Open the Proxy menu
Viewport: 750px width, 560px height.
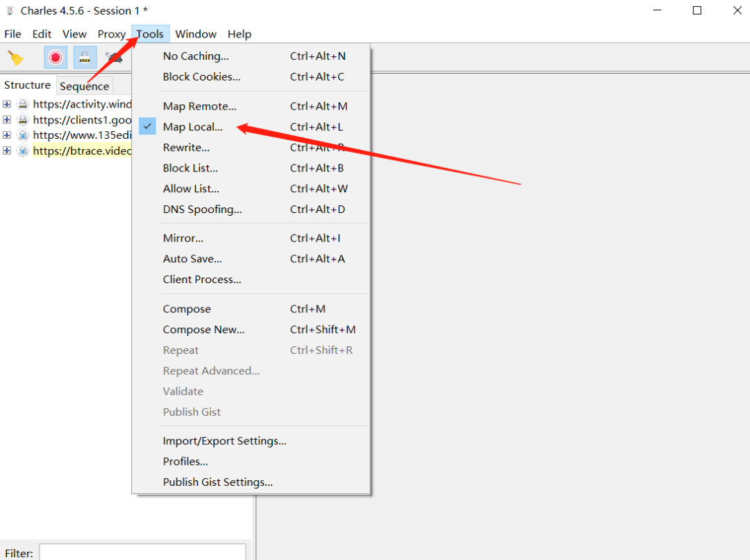point(111,34)
